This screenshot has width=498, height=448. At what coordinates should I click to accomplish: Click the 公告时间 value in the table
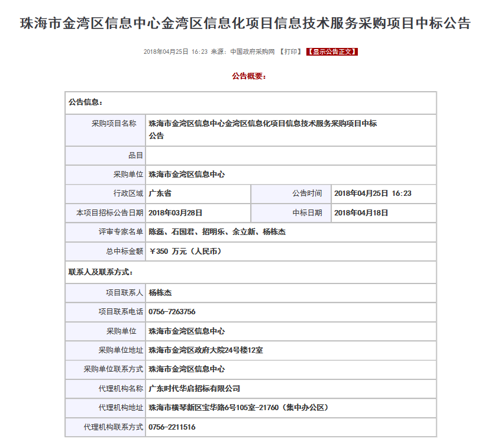point(373,194)
